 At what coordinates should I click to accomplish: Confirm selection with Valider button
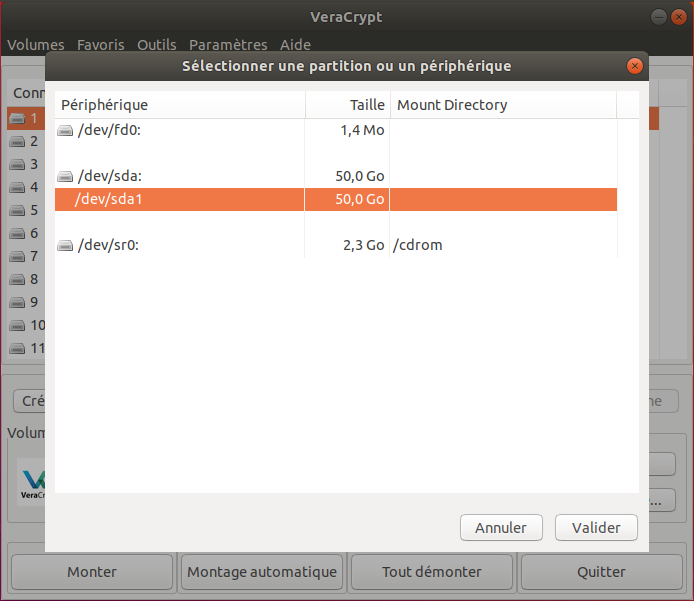pos(596,528)
